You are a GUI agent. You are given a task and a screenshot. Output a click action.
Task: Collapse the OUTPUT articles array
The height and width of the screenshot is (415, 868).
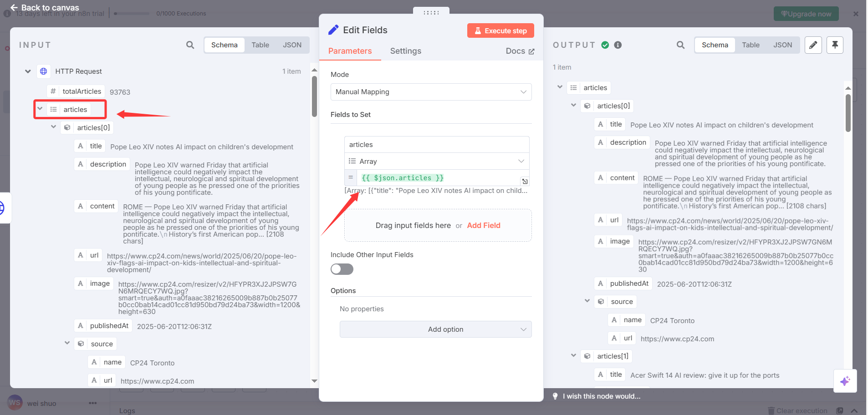coord(560,87)
